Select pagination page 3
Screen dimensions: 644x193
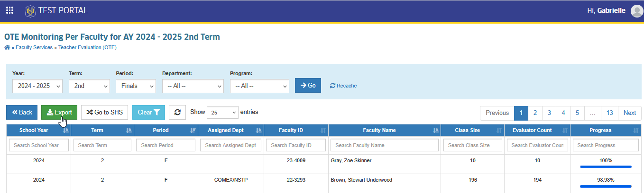[x=549, y=113]
